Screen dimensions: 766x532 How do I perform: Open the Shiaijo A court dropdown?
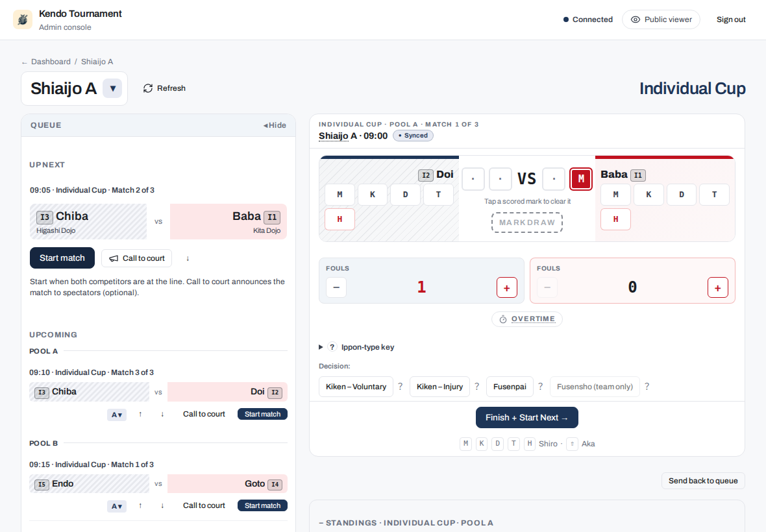[112, 89]
